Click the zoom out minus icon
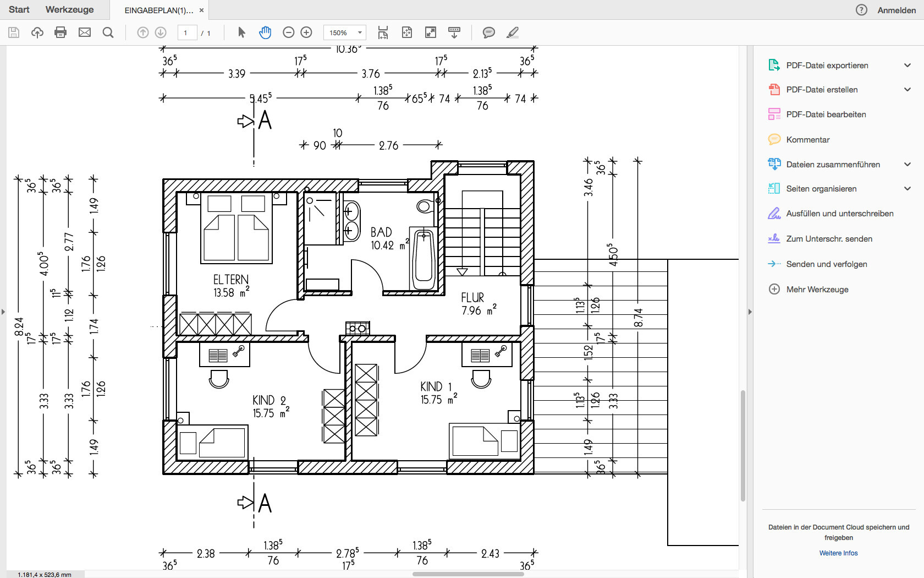The width and height of the screenshot is (924, 578). (x=288, y=32)
